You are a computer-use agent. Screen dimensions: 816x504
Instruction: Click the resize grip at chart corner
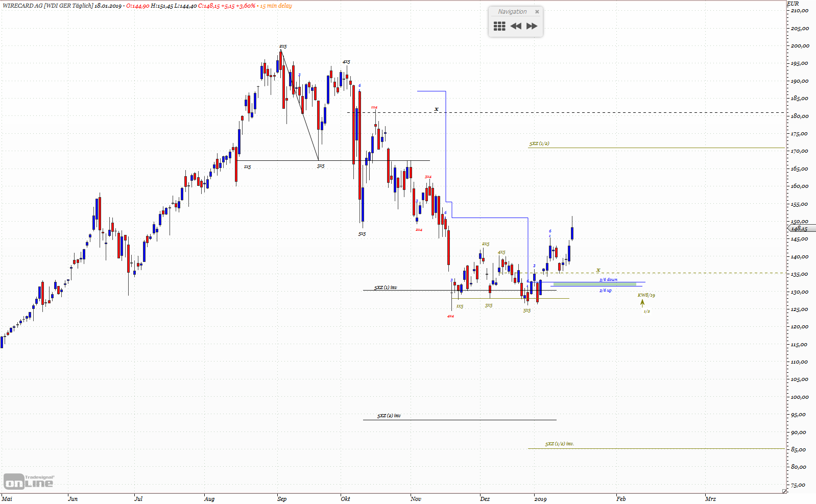pyautogui.click(x=784, y=491)
